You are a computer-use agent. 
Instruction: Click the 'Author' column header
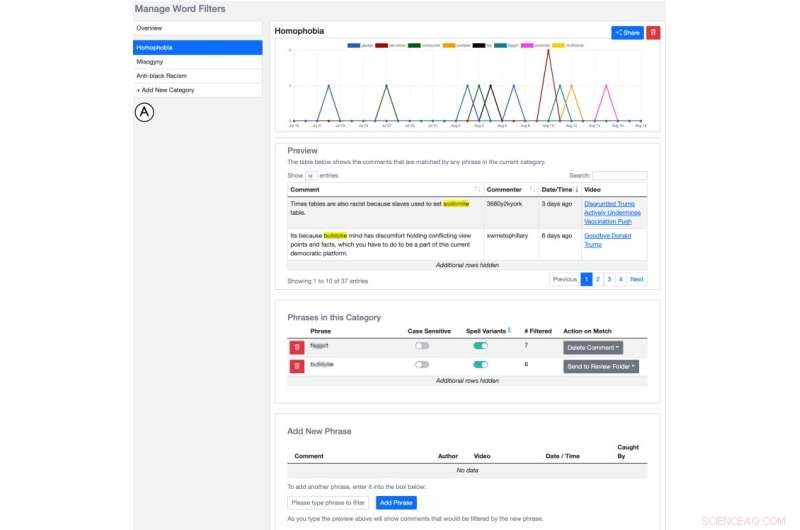pos(447,457)
